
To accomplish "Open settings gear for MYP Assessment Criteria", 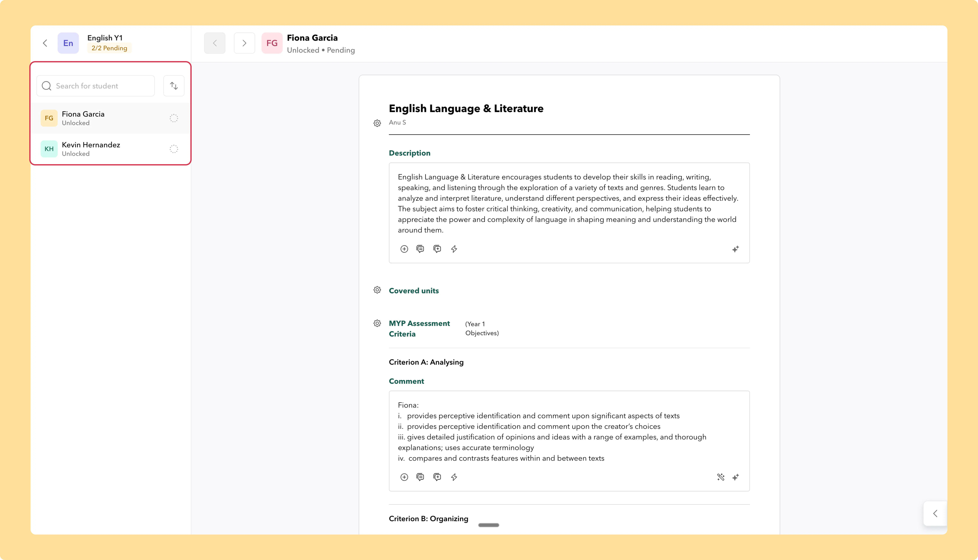I will [377, 323].
